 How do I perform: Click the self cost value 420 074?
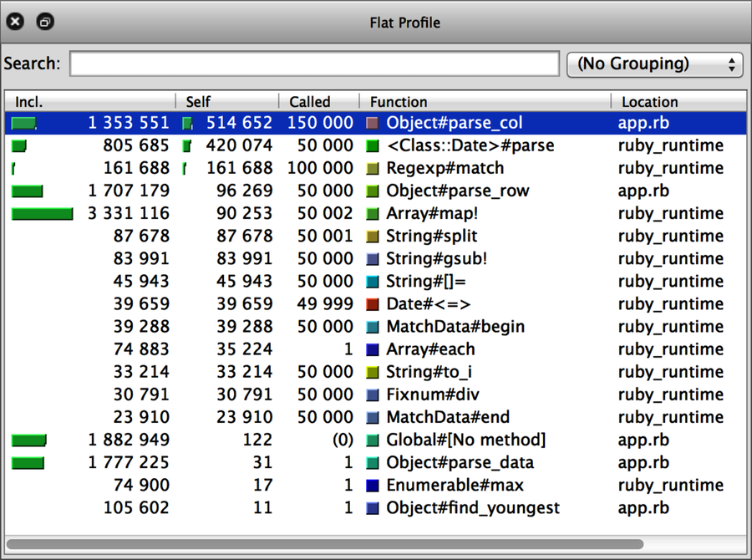239,145
